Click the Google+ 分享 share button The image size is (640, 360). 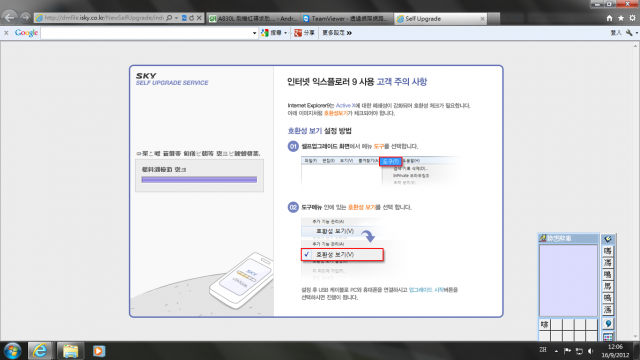tap(304, 33)
